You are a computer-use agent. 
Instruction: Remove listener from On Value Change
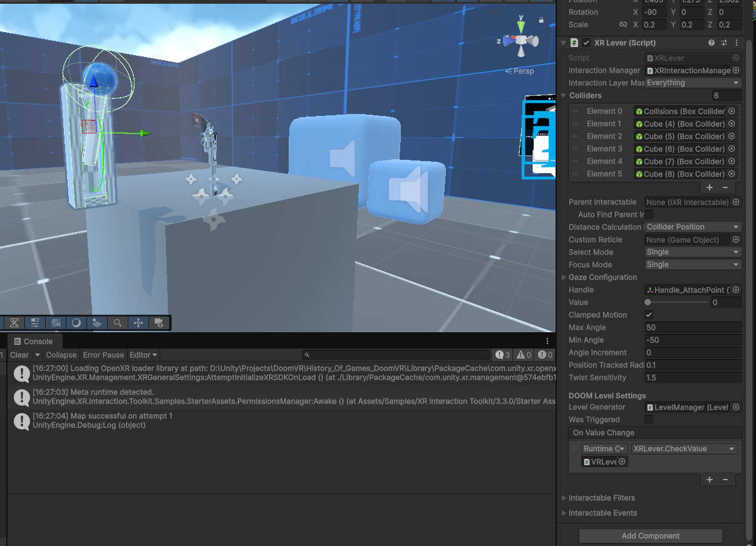pos(725,480)
